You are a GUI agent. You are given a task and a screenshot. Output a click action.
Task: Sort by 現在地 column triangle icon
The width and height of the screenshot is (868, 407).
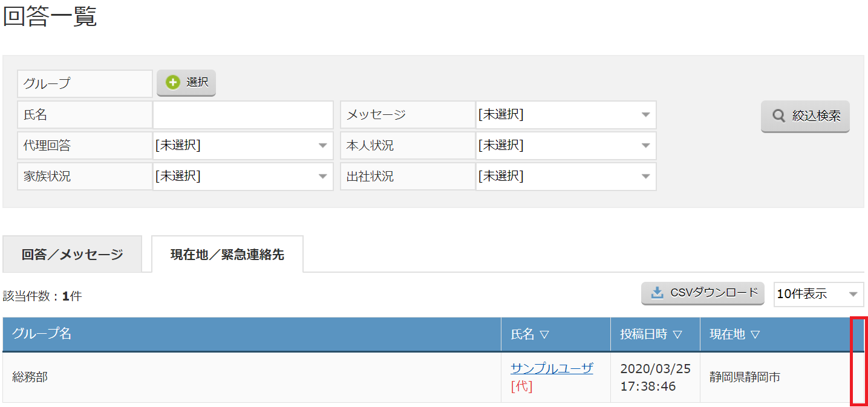(754, 334)
